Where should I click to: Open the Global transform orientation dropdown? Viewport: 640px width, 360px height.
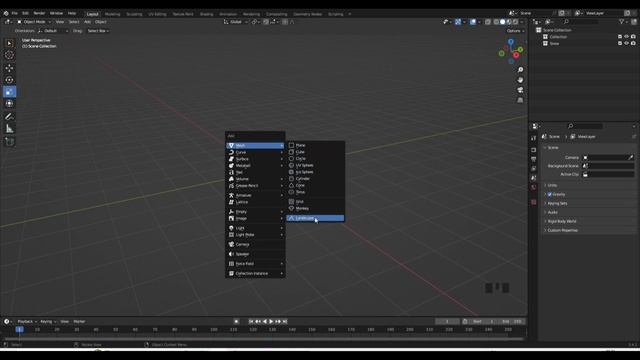point(236,22)
